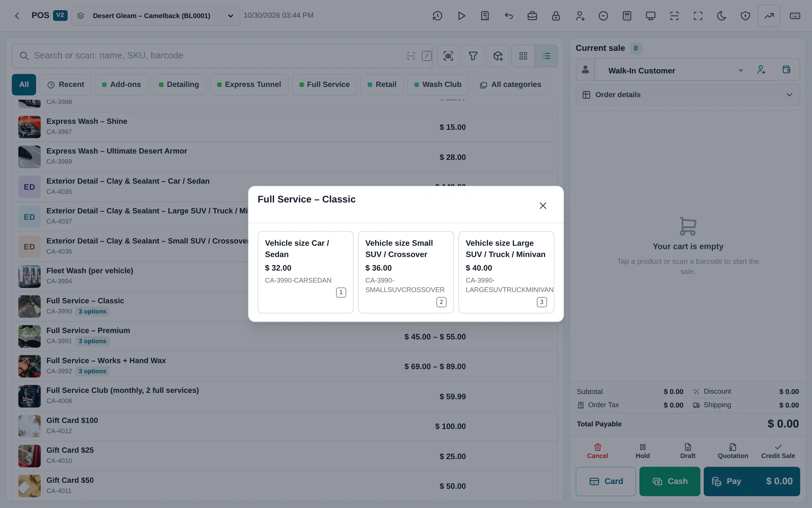Put the sale on Hold
Image resolution: width=812 pixels, height=508 pixels.
click(642, 451)
